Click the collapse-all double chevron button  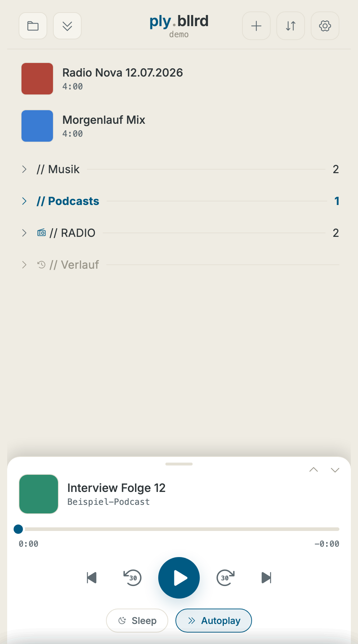tap(67, 26)
